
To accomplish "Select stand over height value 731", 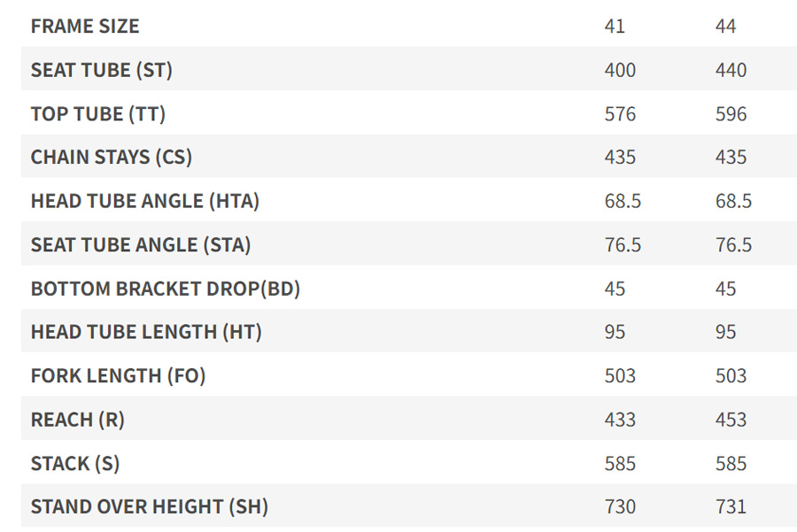I will 731,507.
